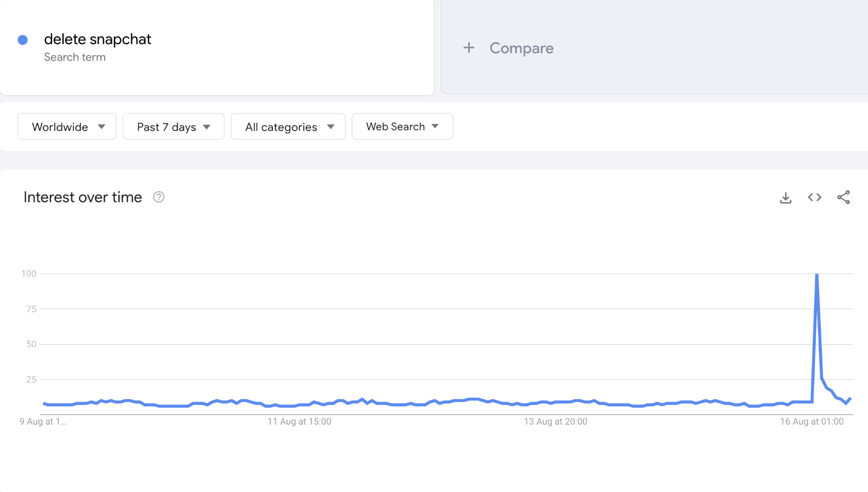Viewport: 868px width, 492px height.
Task: Open the All categories dropdown
Action: point(288,126)
